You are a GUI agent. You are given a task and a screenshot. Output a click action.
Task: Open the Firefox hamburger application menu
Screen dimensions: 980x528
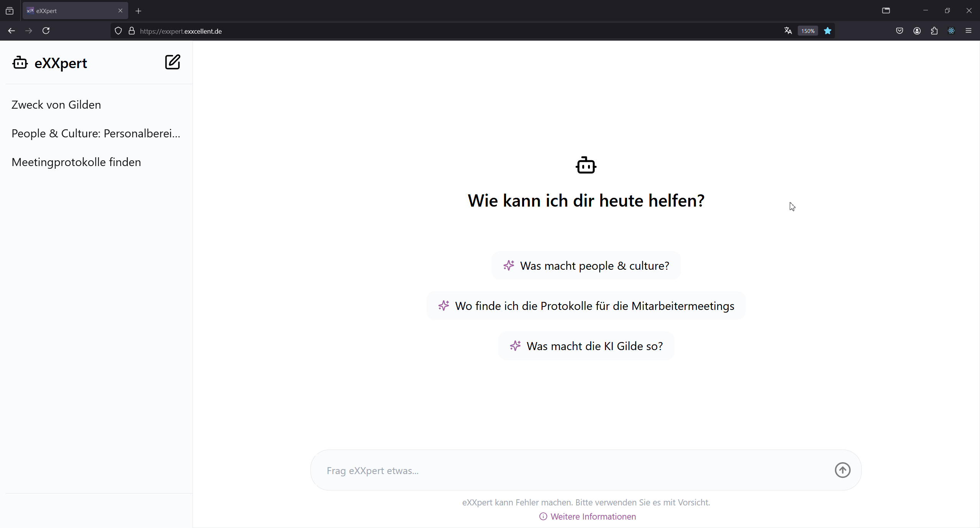click(x=969, y=31)
